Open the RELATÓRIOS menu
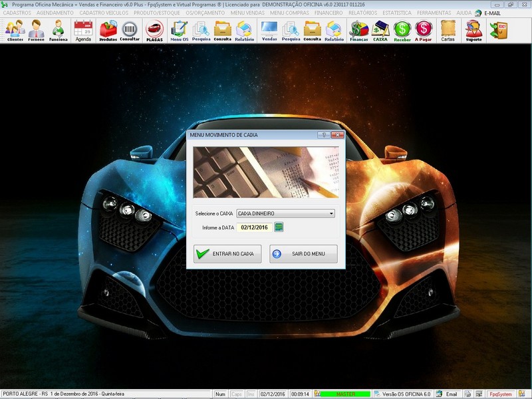This screenshot has height=399, width=532. [362, 13]
